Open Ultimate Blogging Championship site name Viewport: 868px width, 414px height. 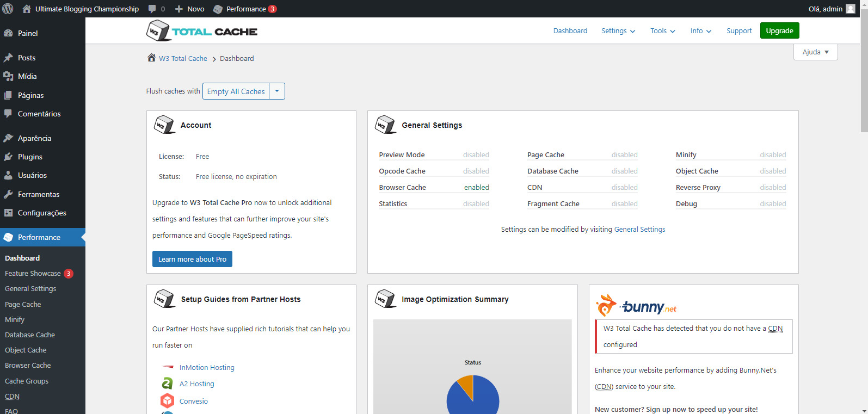coord(87,9)
